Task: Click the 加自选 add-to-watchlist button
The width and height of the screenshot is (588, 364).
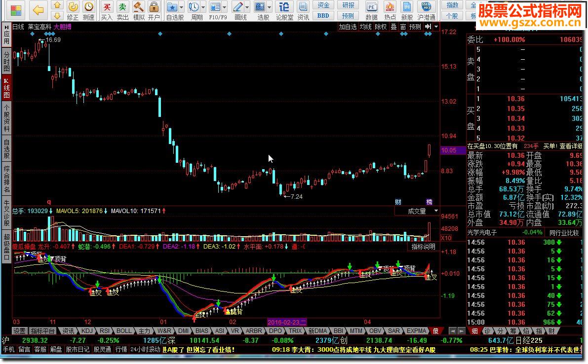Action: tap(348, 27)
